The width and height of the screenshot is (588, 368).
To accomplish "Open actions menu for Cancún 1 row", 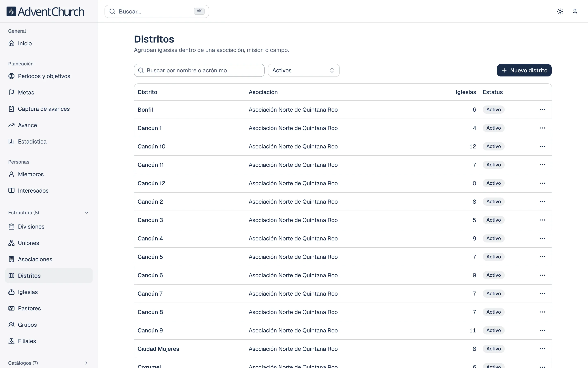I will coord(542,128).
